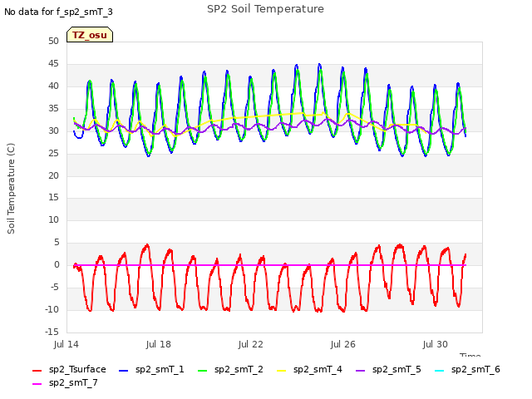Click the -15 y-axis tick label
Screen dimensions: 532x399
[52, 332]
